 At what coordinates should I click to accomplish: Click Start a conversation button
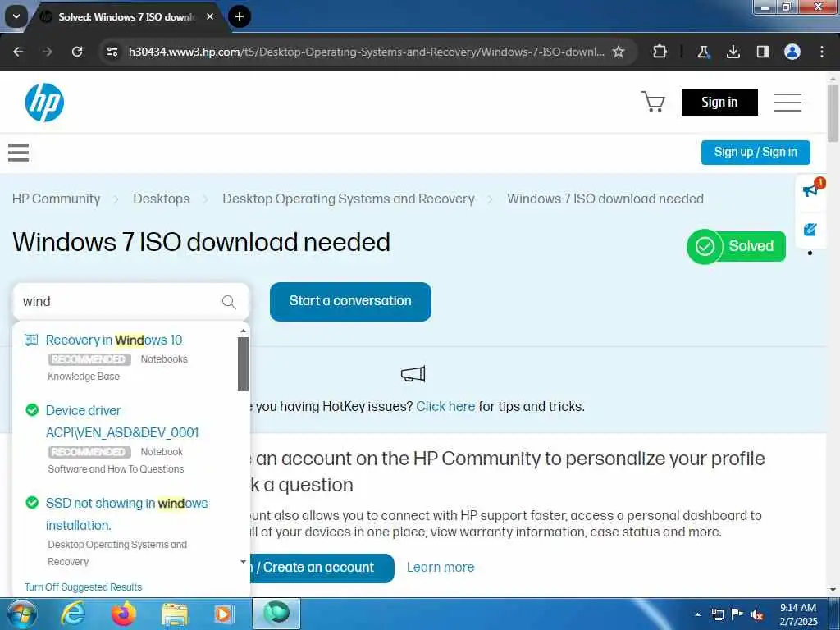click(x=350, y=302)
